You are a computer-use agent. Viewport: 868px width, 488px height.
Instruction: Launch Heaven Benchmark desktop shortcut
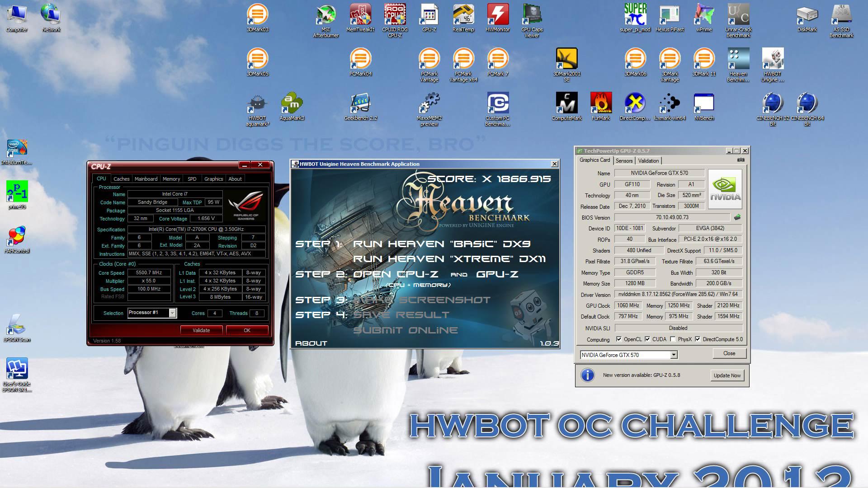tap(738, 65)
